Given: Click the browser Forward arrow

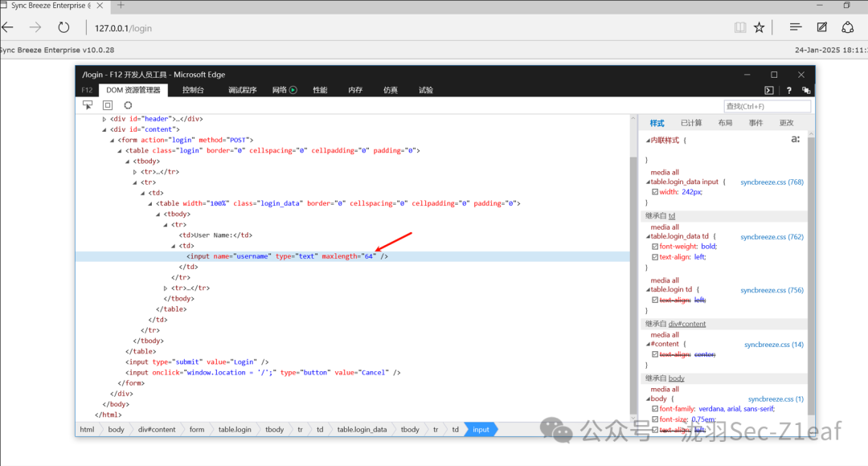Looking at the screenshot, I should (x=35, y=27).
